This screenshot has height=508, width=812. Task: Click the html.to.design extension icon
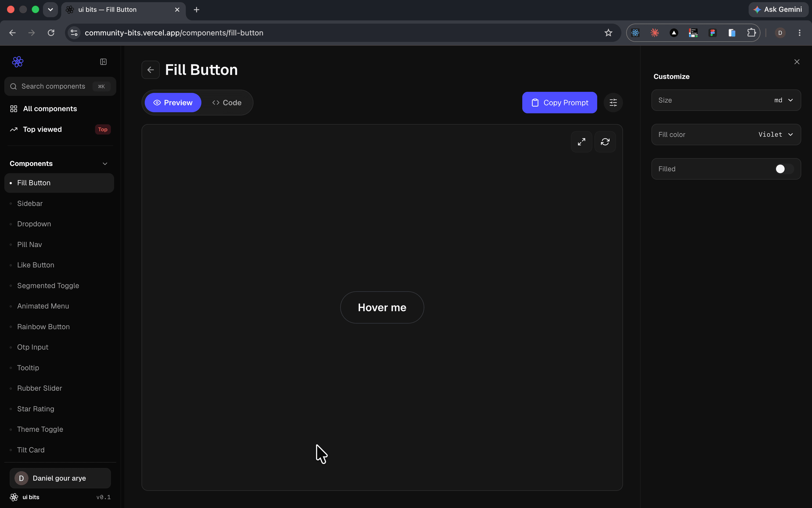pos(693,33)
